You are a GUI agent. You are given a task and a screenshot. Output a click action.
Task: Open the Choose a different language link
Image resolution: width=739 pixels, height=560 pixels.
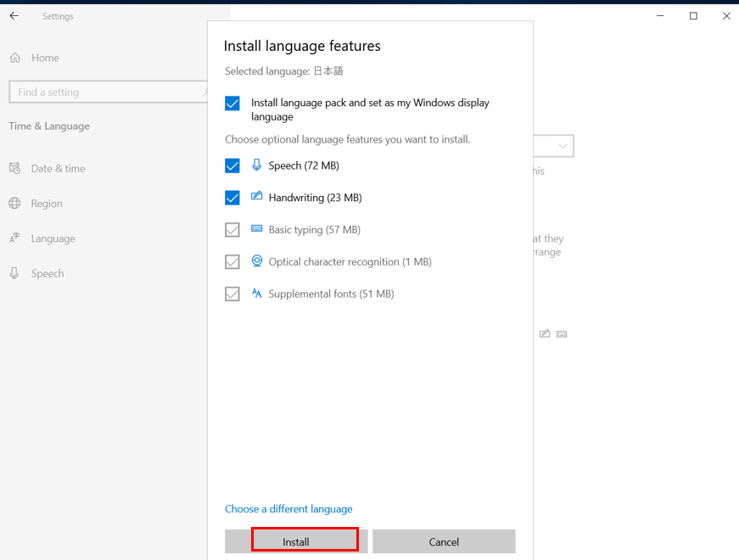[x=288, y=509]
